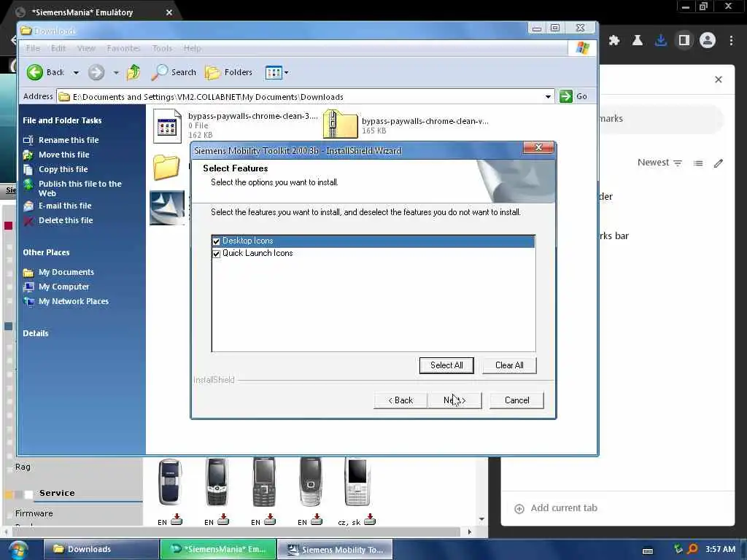The width and height of the screenshot is (747, 560).
Task: Select the yellow folder icon in Downloads
Action: coord(166,167)
